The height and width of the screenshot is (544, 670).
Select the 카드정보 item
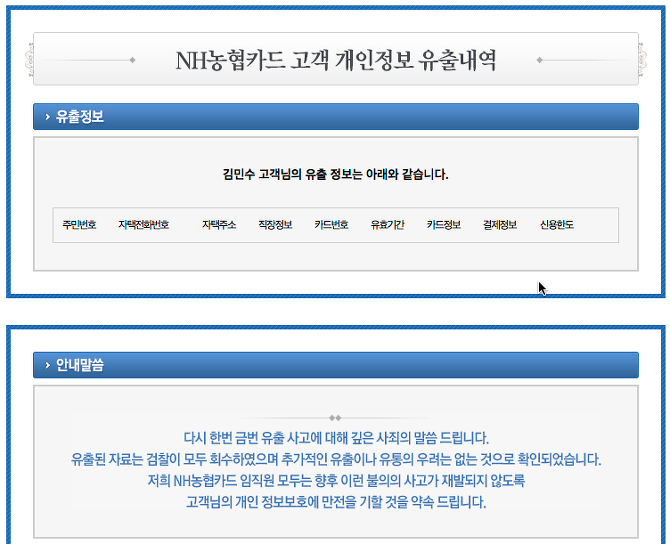click(444, 225)
